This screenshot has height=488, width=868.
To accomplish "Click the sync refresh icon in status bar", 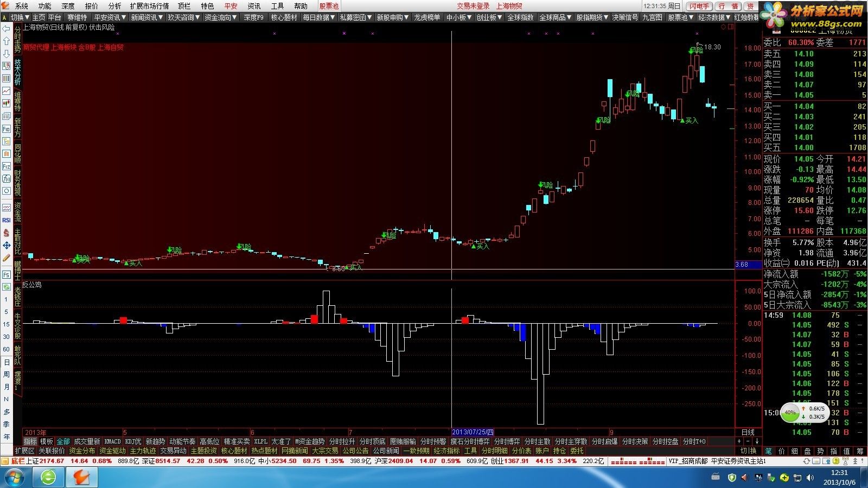I will coord(807,461).
